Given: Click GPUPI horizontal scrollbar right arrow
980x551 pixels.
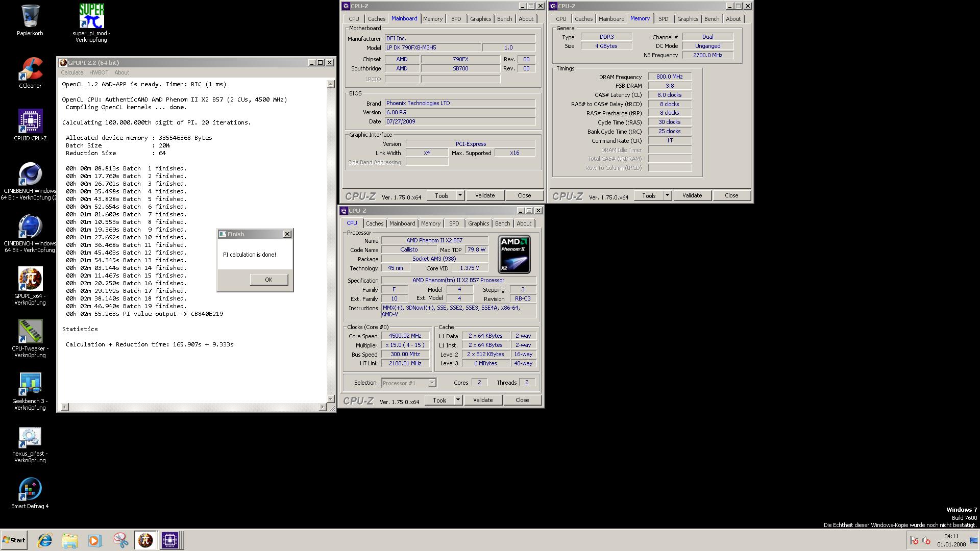Looking at the screenshot, I should [x=322, y=407].
